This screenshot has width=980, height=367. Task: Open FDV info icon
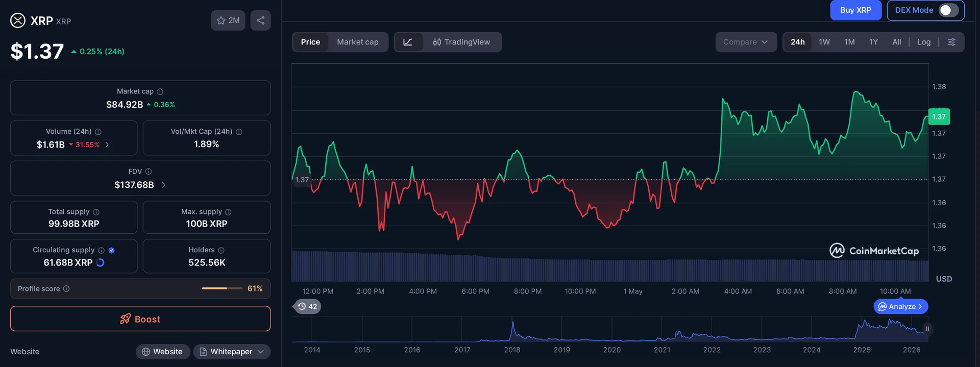(x=149, y=172)
